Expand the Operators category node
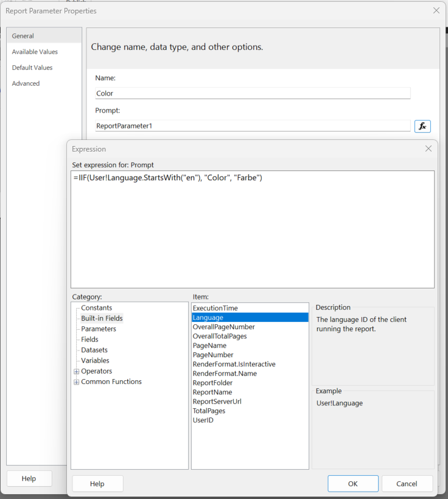Screen dimensions: 448x499 76,371
